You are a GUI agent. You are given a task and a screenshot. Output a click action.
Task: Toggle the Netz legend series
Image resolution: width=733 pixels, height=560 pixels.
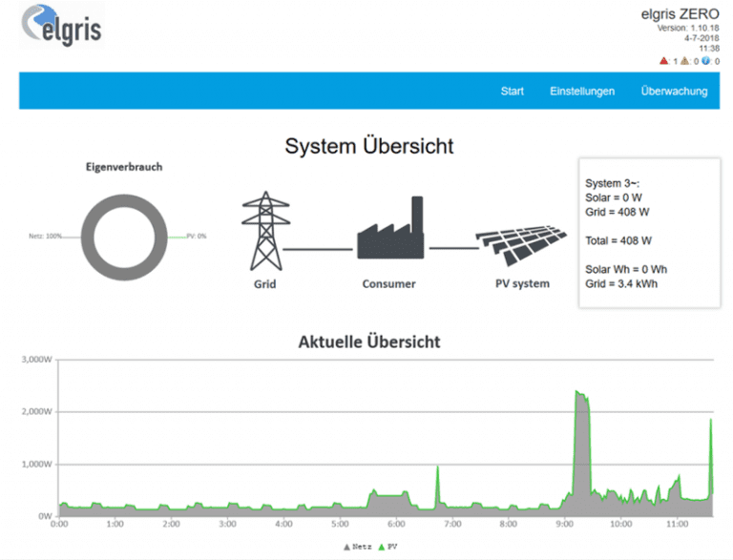[x=358, y=547]
